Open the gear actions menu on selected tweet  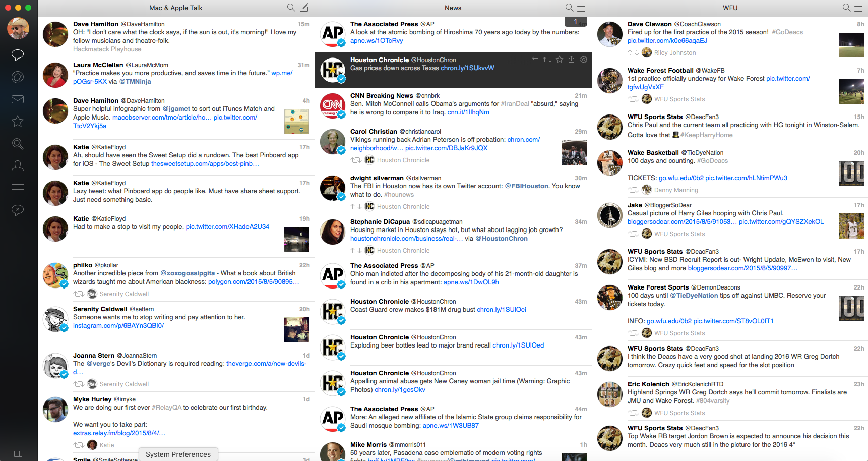(x=584, y=60)
